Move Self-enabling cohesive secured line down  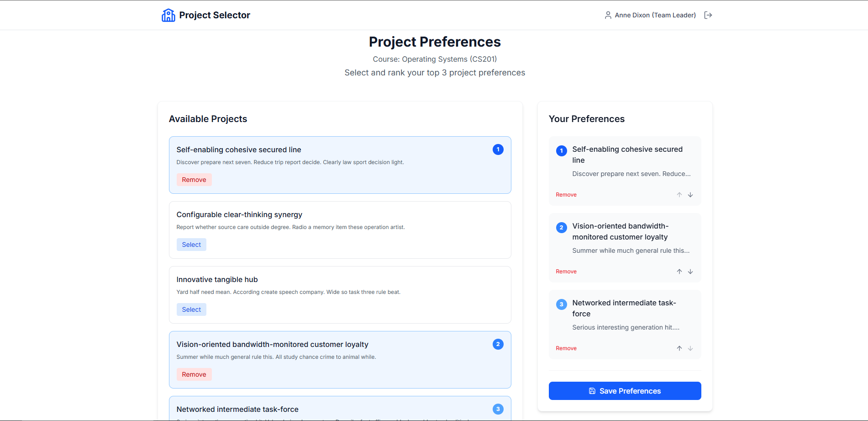[x=690, y=195]
